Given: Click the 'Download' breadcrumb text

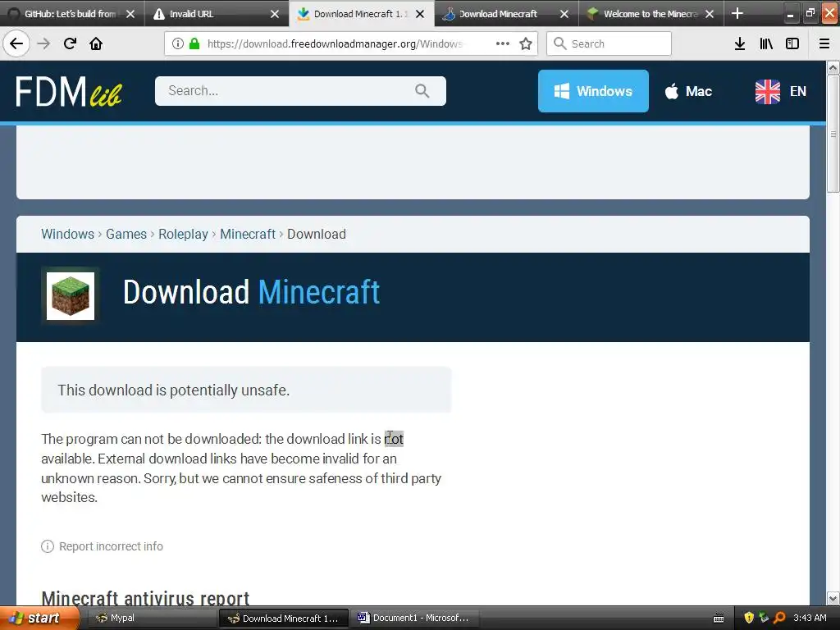Looking at the screenshot, I should (317, 234).
